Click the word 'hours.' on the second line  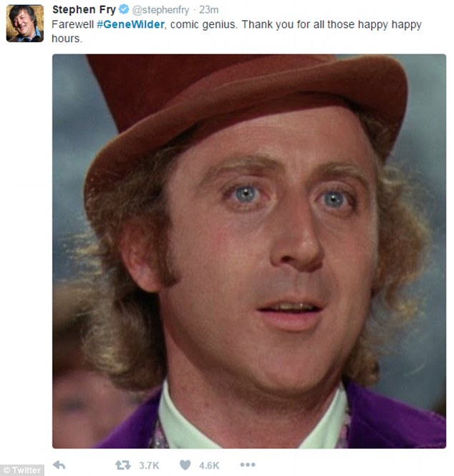(x=67, y=39)
